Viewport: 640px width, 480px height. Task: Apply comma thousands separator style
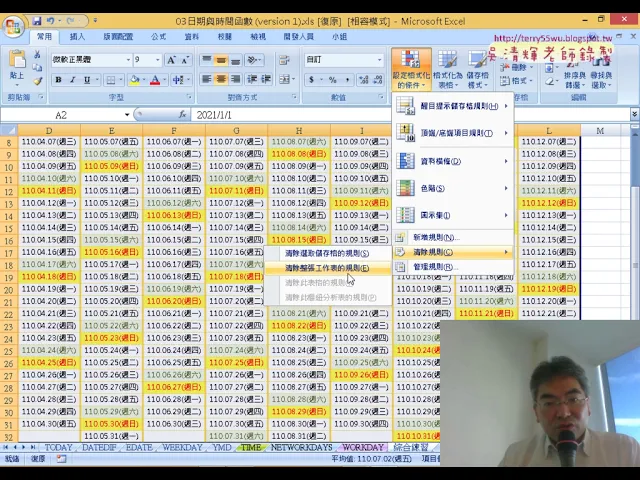pos(347,80)
